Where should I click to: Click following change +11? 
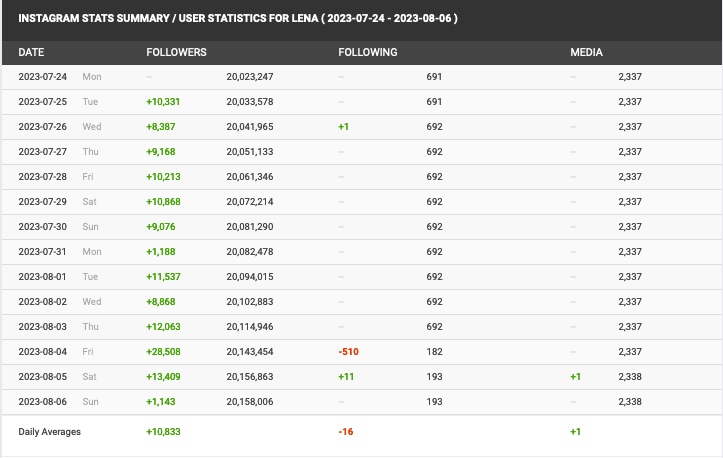[346, 376]
